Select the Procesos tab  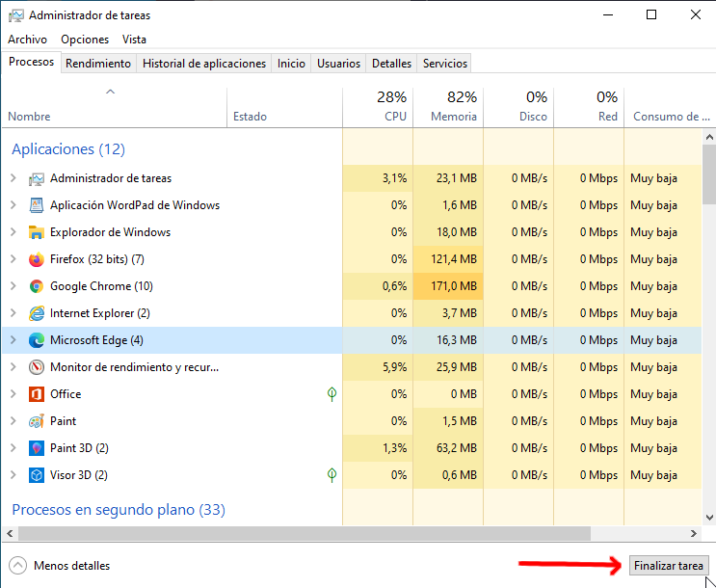31,62
